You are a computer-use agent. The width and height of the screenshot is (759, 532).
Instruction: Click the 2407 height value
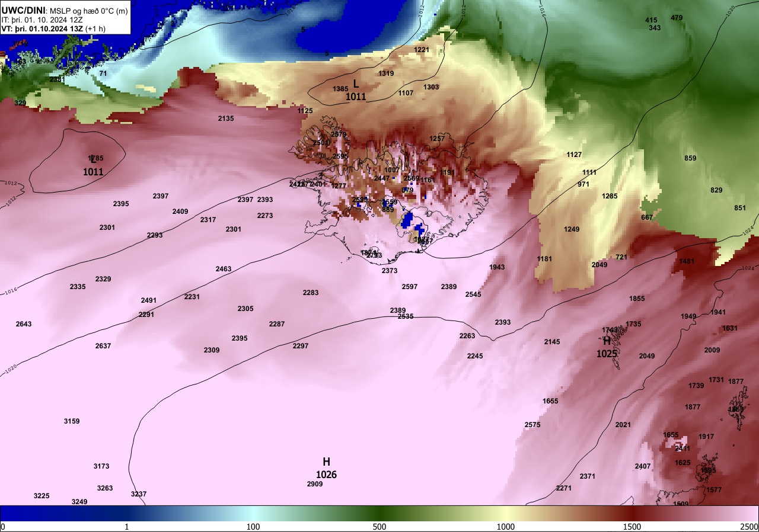(643, 466)
